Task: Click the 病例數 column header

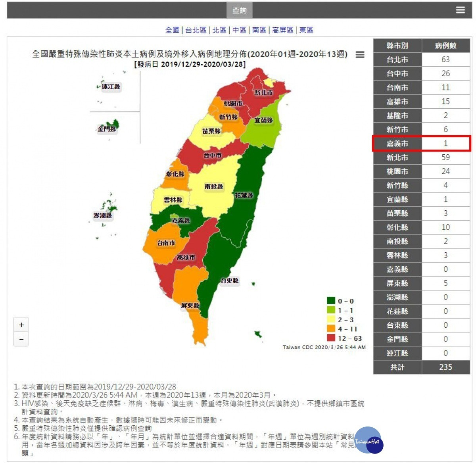Action: pyautogui.click(x=446, y=46)
